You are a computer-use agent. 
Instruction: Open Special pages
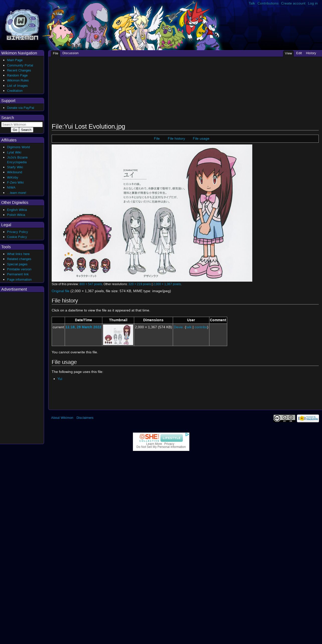click(17, 264)
